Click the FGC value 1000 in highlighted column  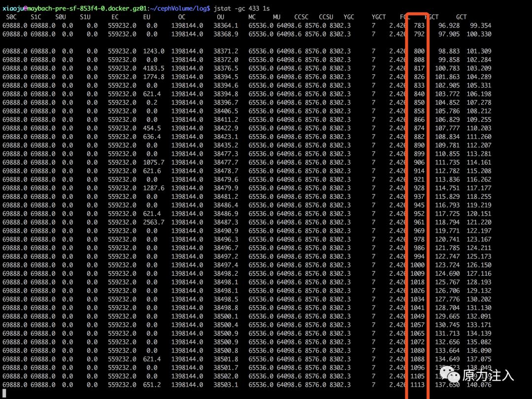pyautogui.click(x=417, y=265)
